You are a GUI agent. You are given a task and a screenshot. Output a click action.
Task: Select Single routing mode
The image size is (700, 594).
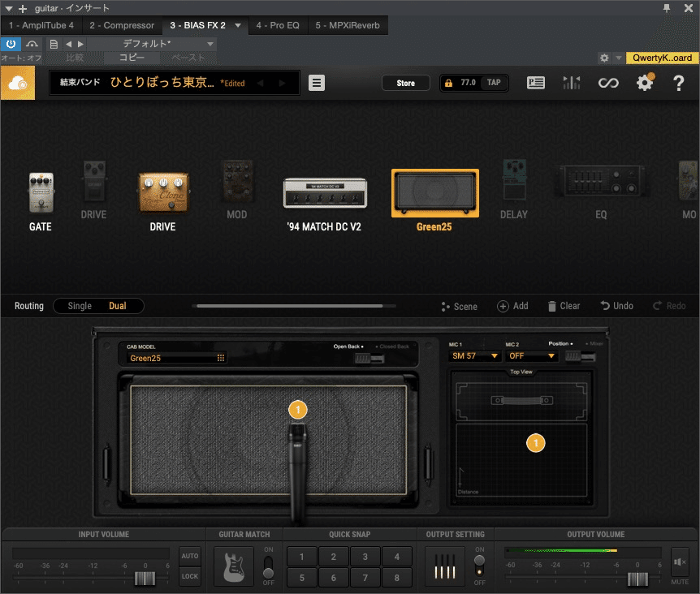[x=80, y=306]
